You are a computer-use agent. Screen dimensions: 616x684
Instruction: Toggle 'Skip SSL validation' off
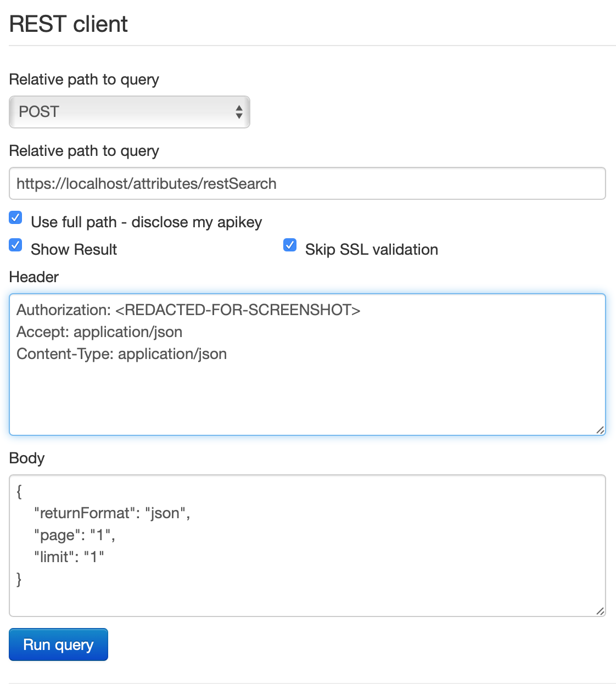coord(289,245)
